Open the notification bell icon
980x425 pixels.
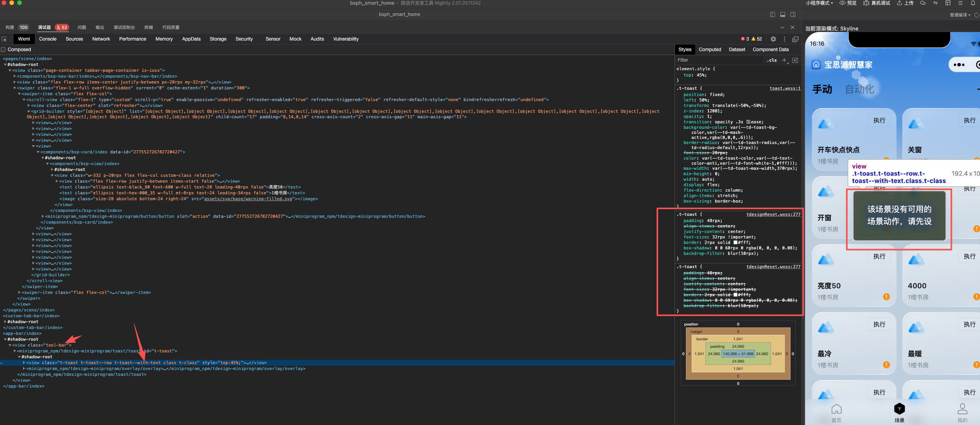click(x=973, y=3)
